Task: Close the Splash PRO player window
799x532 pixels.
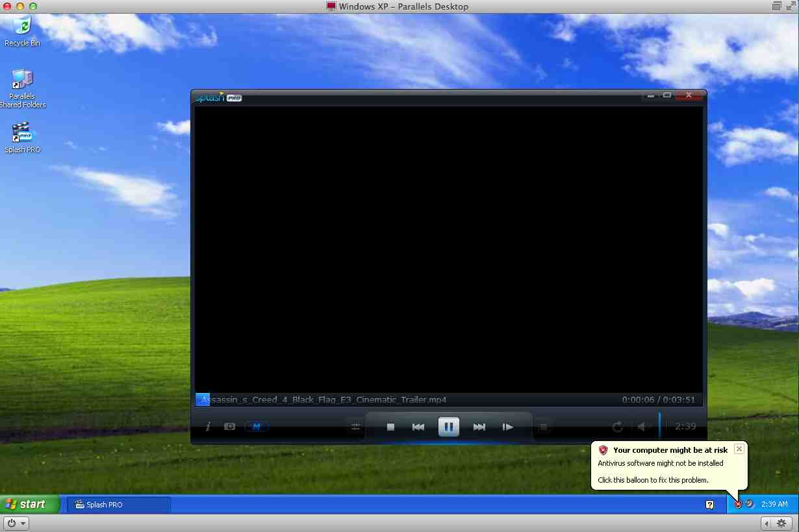Action: 689,96
